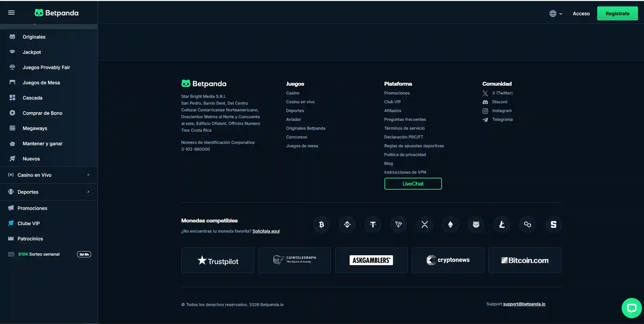Click the Cascada grid icon
The width and height of the screenshot is (644, 324).
pos(13,98)
